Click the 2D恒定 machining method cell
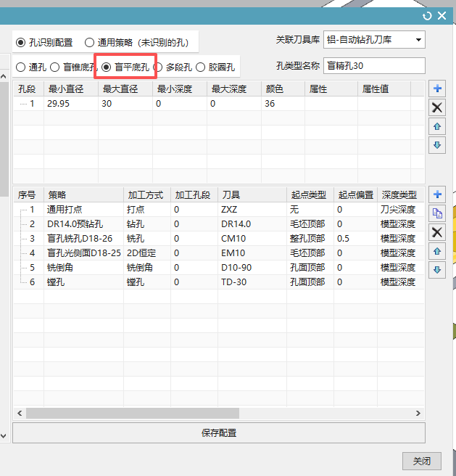 [x=147, y=253]
